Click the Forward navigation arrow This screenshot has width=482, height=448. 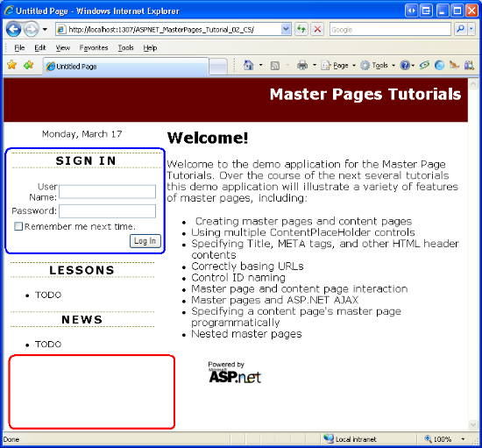point(31,30)
